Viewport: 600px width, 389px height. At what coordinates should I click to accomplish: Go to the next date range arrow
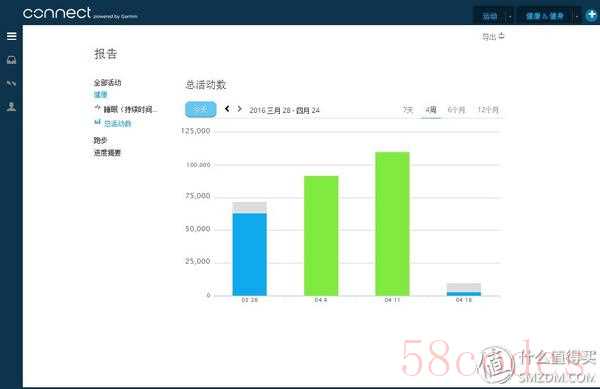tap(240, 109)
